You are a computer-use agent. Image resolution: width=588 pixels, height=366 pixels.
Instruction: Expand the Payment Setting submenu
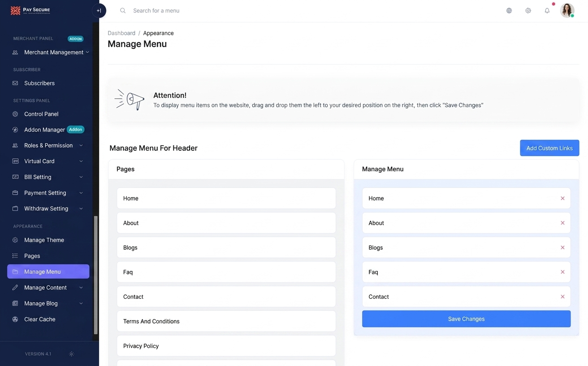click(x=81, y=193)
